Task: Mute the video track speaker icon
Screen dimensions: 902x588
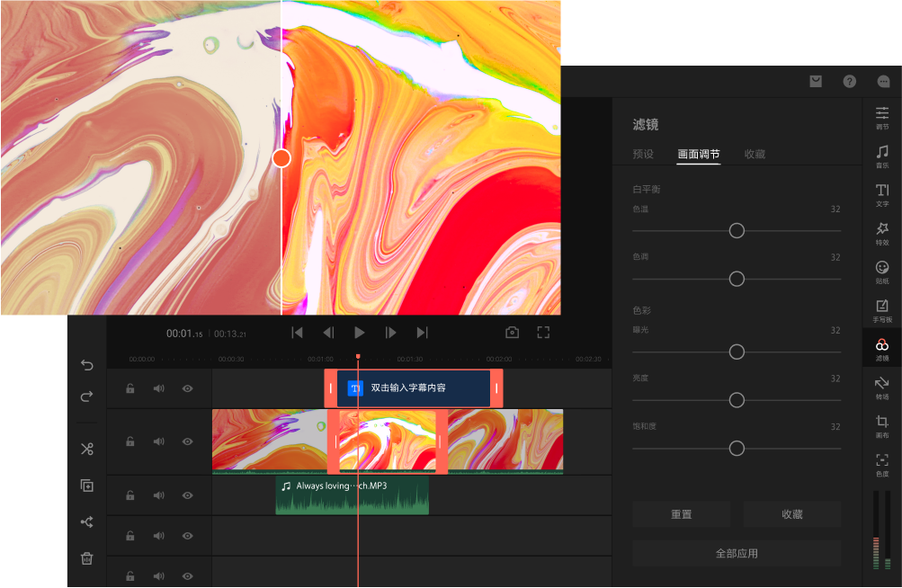Action: point(159,441)
